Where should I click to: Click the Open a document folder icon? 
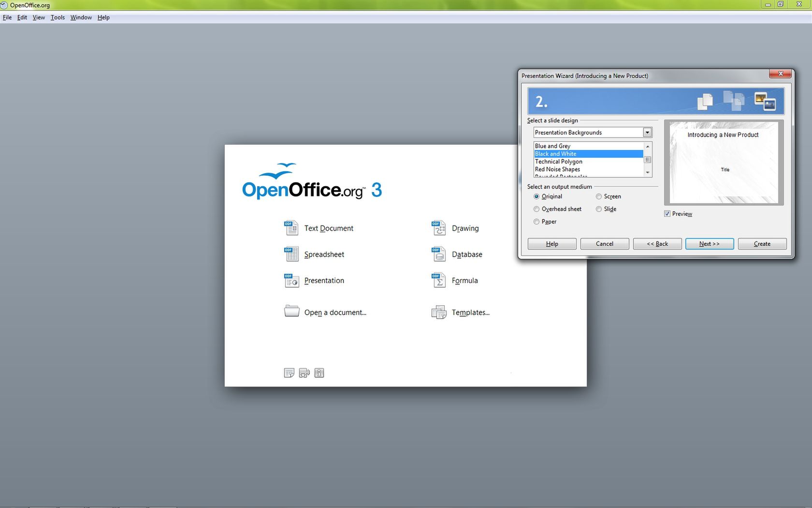(x=291, y=311)
